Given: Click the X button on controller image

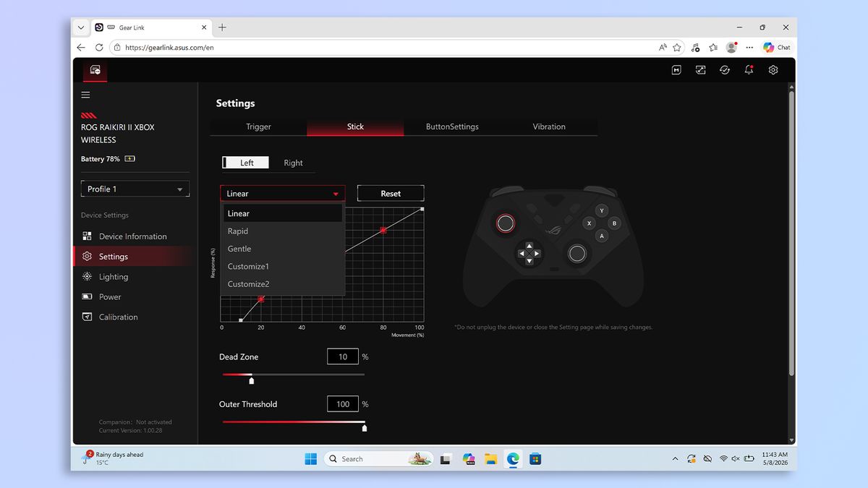Looking at the screenshot, I should point(589,223).
